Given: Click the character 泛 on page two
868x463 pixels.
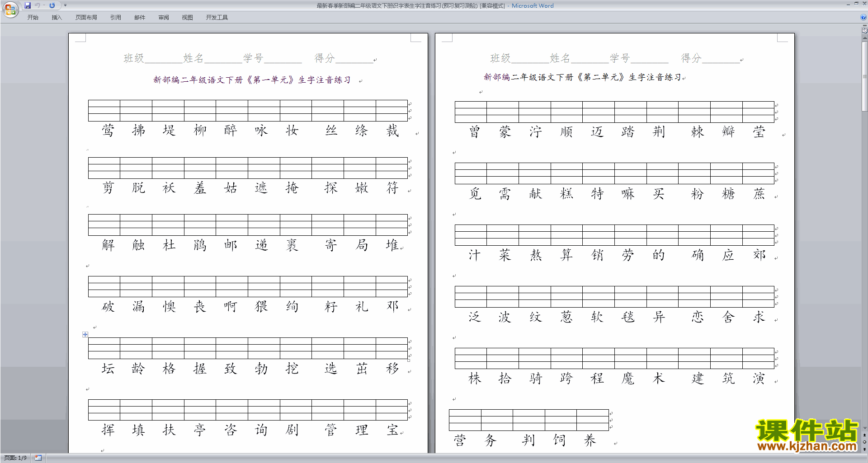Looking at the screenshot, I should point(475,317).
